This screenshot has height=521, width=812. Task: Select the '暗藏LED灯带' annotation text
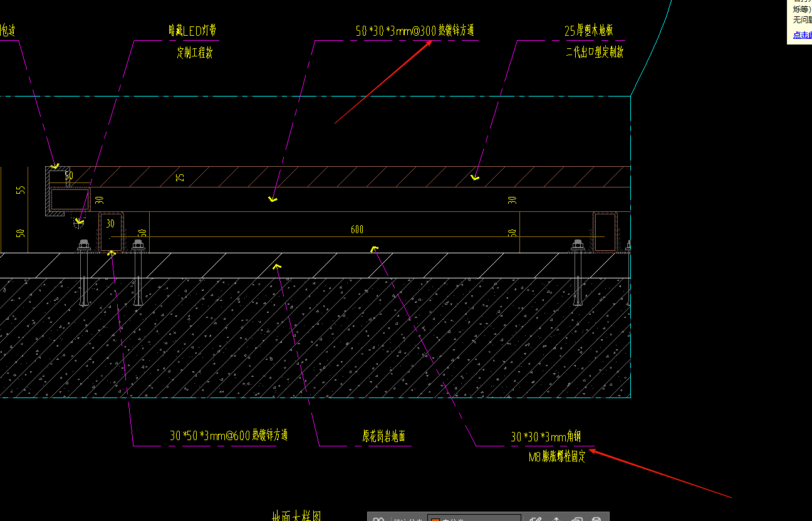194,30
